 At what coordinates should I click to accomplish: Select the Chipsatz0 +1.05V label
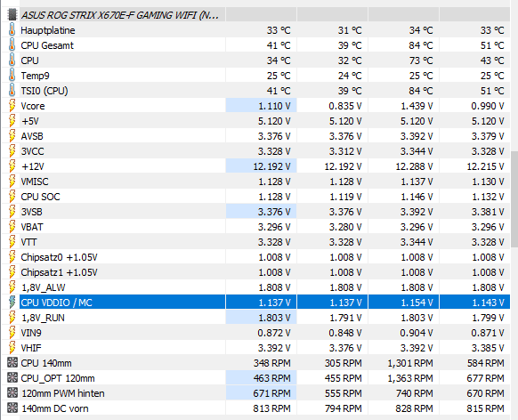(x=59, y=257)
